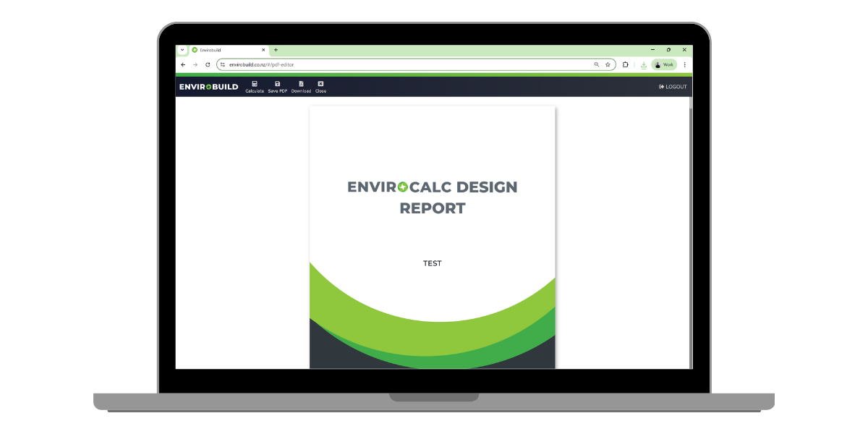The width and height of the screenshot is (868, 434).
Task: Open the Work profile button
Action: click(664, 64)
